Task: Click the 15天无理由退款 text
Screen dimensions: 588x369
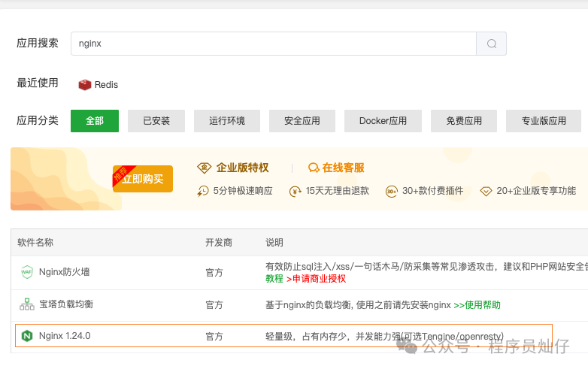Action: coord(338,191)
